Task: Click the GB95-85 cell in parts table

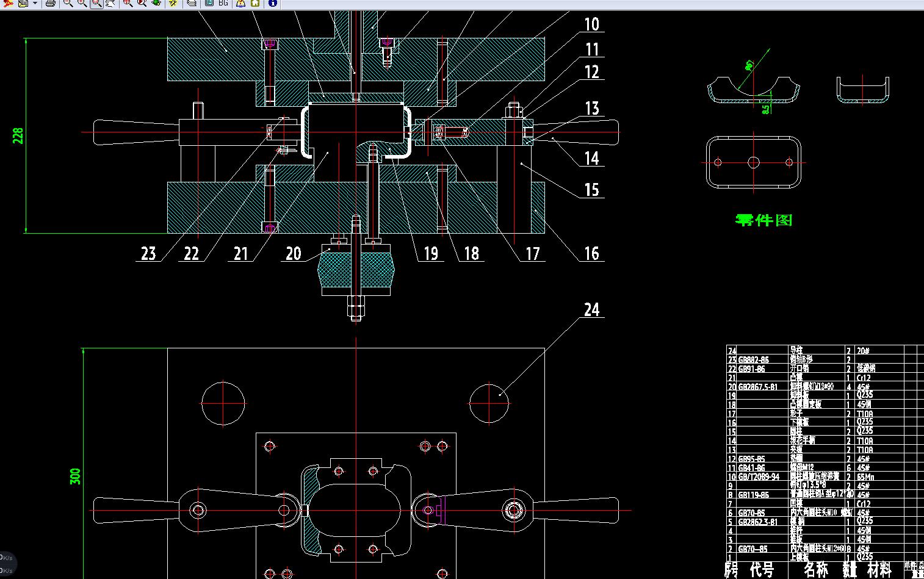Action: tap(751, 459)
